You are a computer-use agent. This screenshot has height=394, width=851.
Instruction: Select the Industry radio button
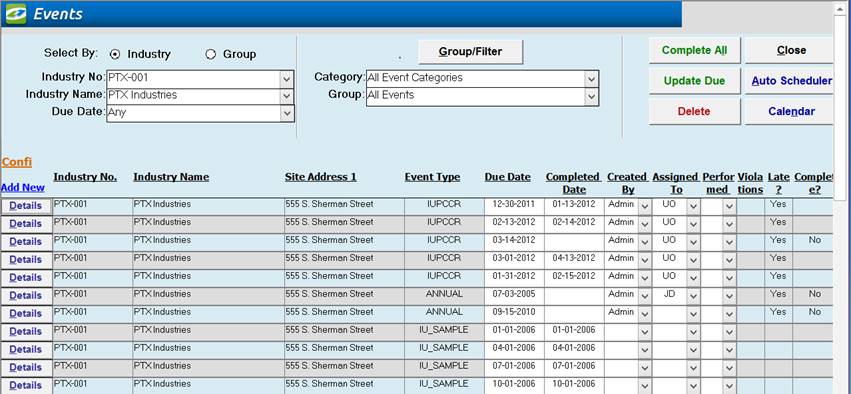(x=115, y=54)
